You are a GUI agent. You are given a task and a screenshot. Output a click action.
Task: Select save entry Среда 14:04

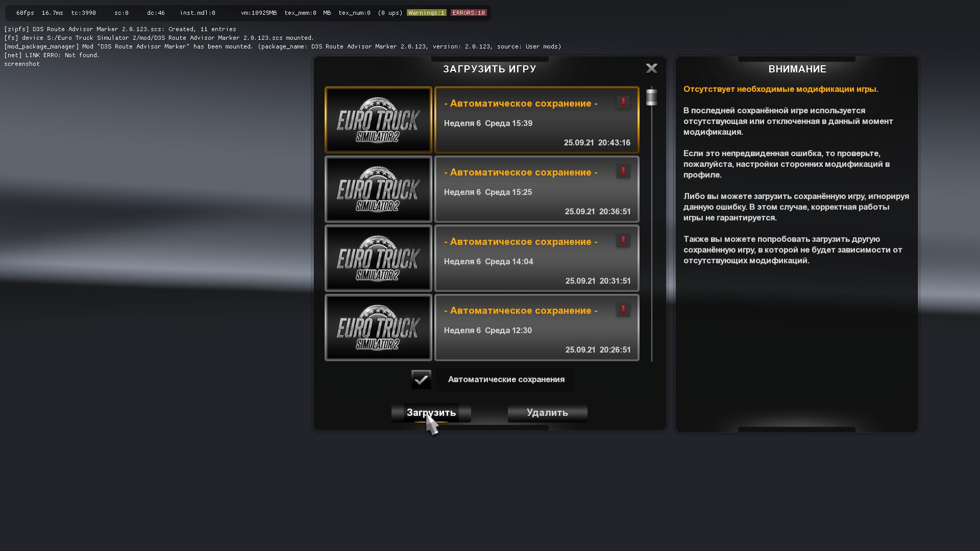click(x=536, y=258)
